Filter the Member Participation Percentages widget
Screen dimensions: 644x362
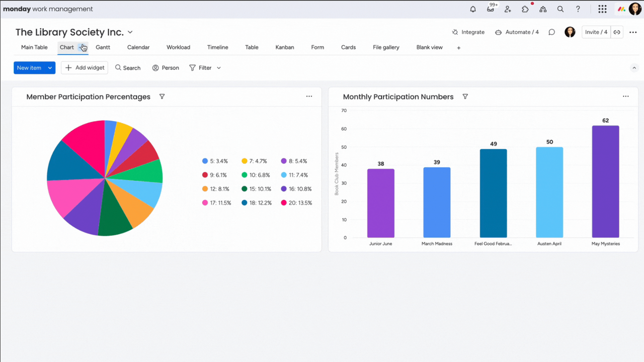162,97
